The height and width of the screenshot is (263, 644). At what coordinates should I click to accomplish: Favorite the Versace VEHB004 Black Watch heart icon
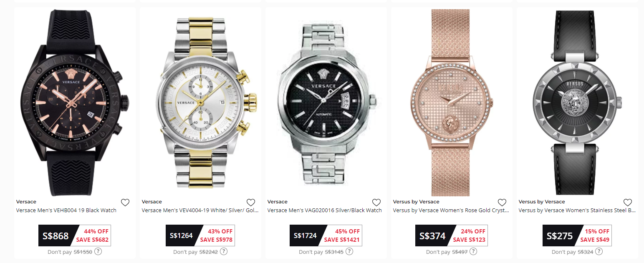coord(125,203)
